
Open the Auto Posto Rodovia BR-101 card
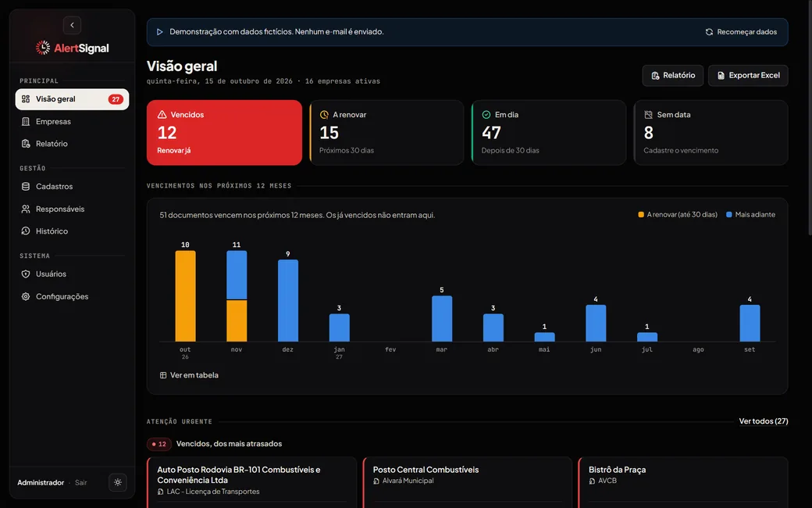pyautogui.click(x=252, y=482)
